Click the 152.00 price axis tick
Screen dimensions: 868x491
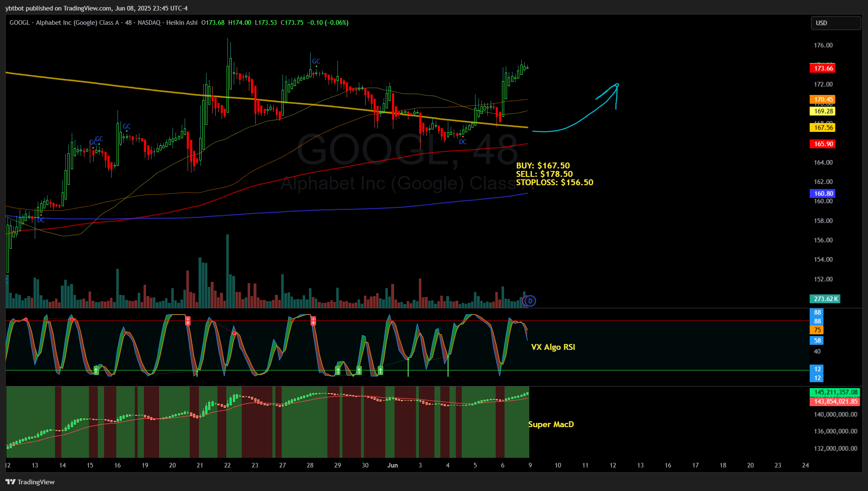click(x=823, y=279)
